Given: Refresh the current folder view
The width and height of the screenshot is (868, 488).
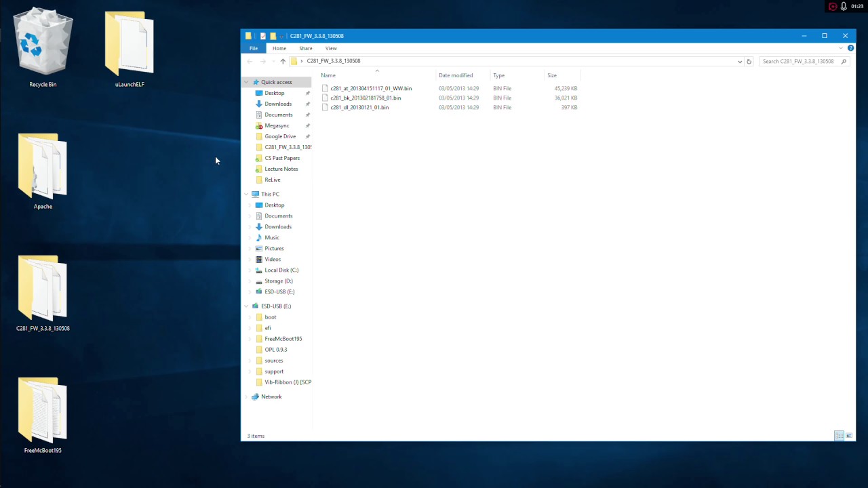Looking at the screenshot, I should [749, 61].
